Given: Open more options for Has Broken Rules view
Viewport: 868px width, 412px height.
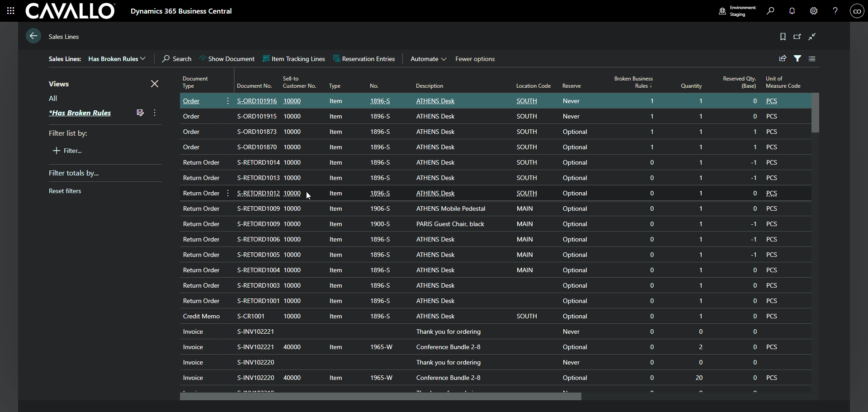Looking at the screenshot, I should [155, 113].
